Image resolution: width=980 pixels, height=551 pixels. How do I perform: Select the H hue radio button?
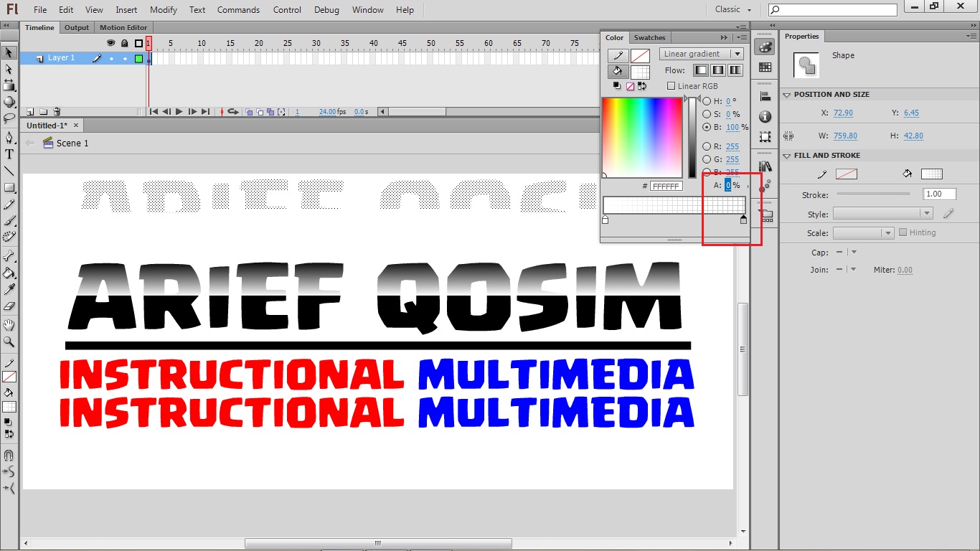click(x=707, y=102)
